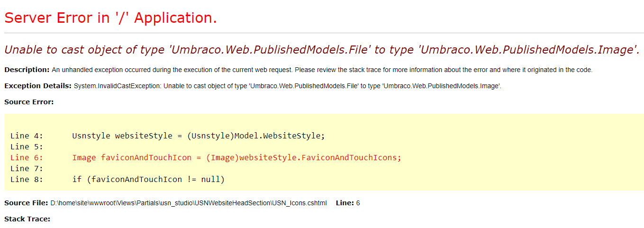Image resolution: width=644 pixels, height=228 pixels.
Task: Click the System.InvalidCastException details text
Action: [x=287, y=86]
